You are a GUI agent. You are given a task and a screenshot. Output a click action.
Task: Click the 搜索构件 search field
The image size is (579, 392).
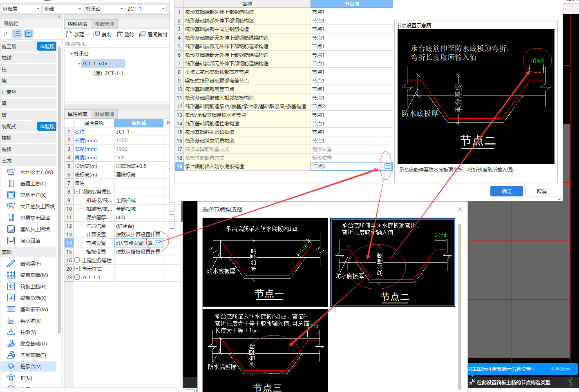point(117,44)
